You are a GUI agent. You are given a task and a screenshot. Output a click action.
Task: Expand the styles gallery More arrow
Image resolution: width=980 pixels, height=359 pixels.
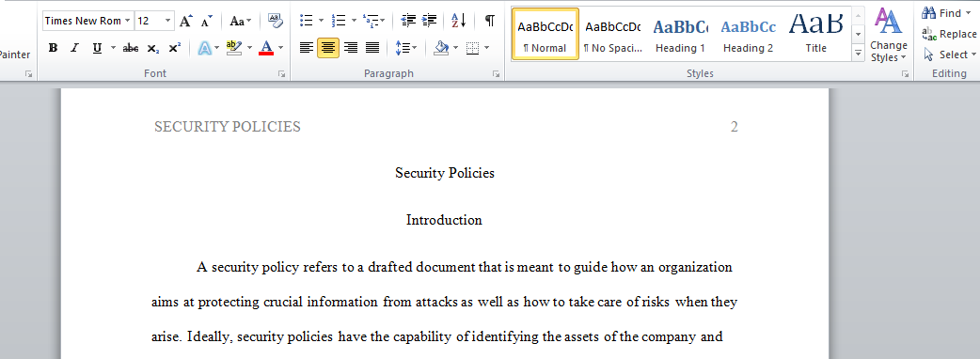pyautogui.click(x=858, y=54)
